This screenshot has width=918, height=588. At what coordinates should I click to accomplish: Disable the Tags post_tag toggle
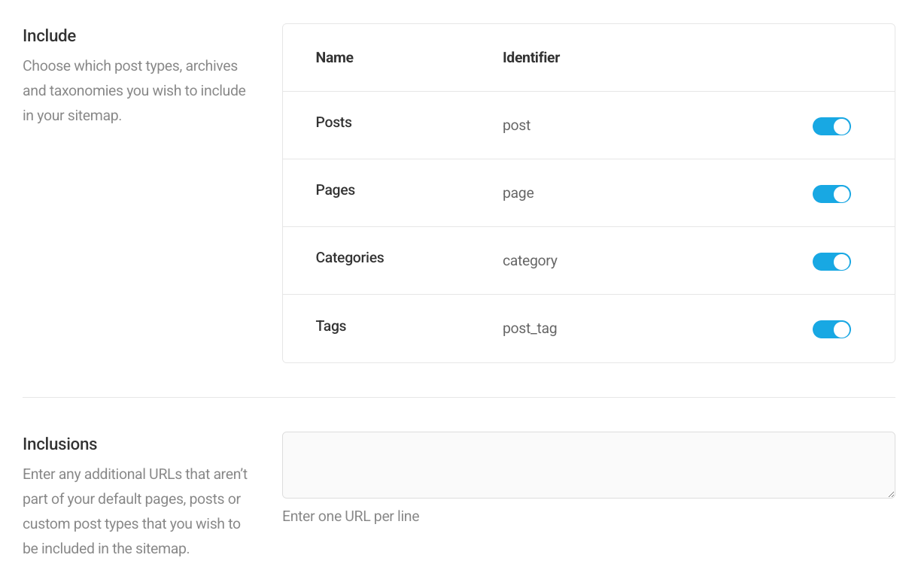point(831,329)
